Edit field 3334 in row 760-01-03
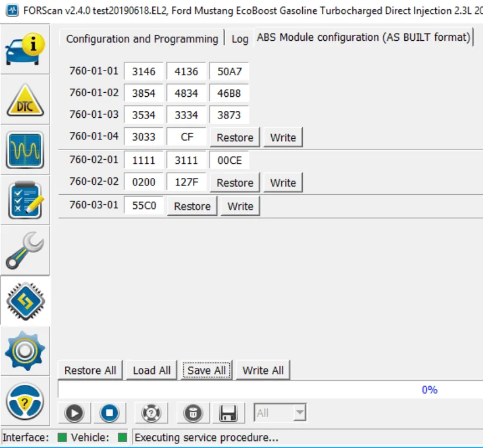483x448 pixels. pyautogui.click(x=186, y=115)
